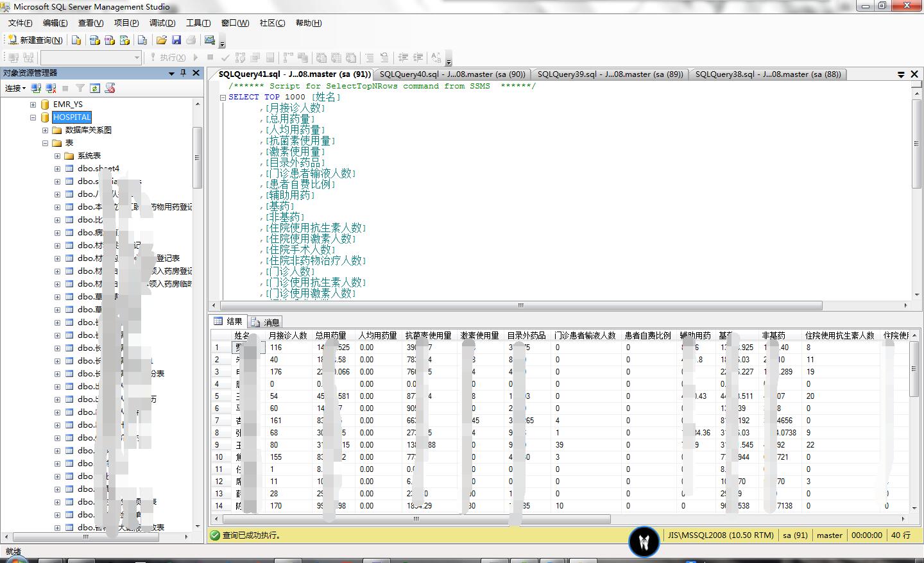Save the query with the floppy disk icon

176,40
